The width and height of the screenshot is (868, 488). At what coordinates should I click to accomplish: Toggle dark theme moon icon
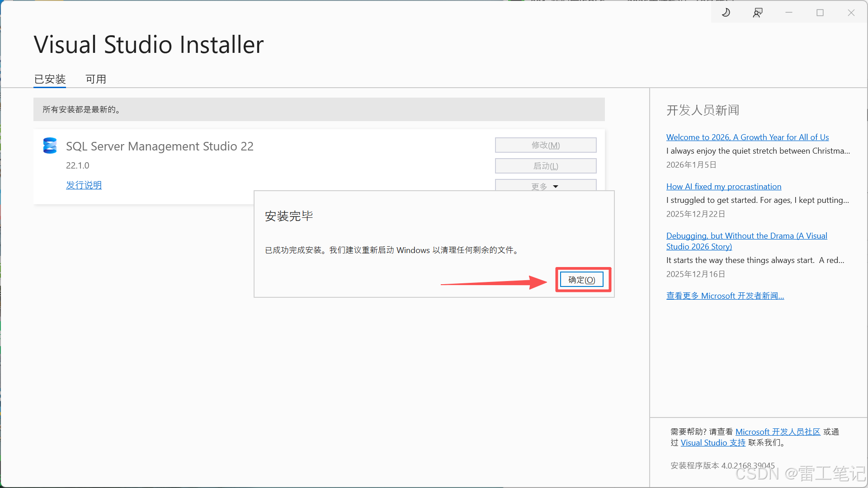pos(726,13)
